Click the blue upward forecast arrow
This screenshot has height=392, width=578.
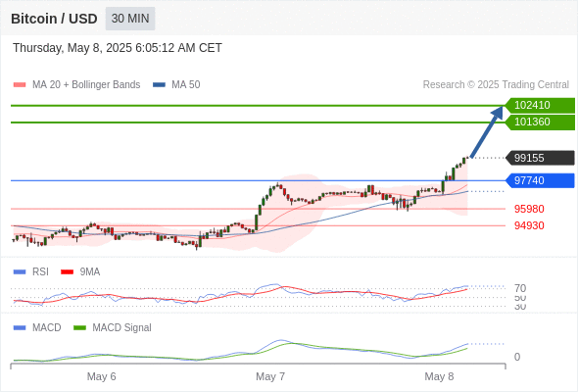(x=487, y=132)
